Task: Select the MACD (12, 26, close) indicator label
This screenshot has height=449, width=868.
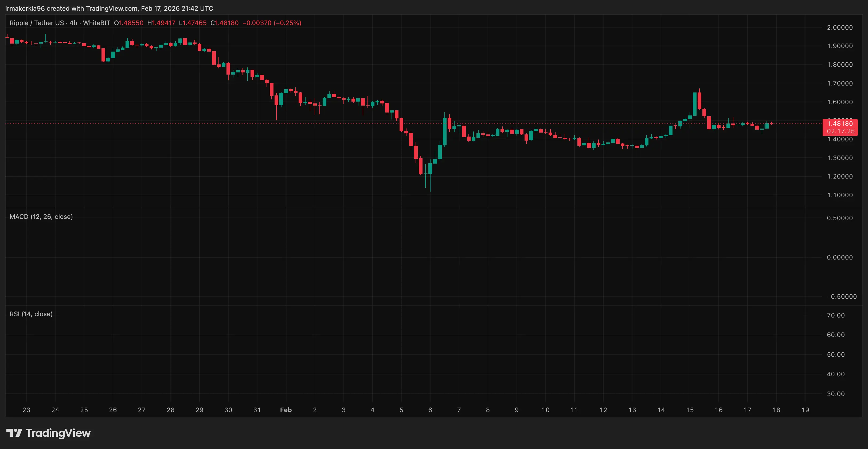Action: (41, 217)
